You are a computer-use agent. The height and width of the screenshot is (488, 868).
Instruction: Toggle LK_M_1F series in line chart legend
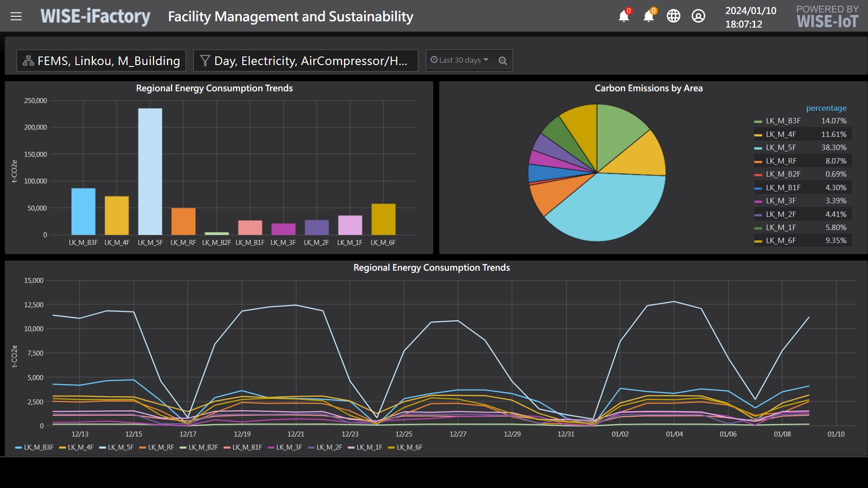coord(365,447)
